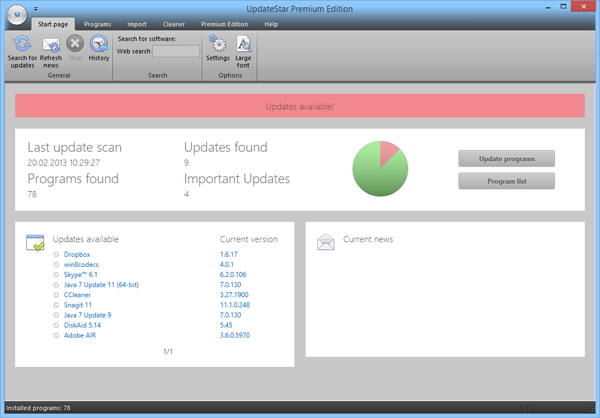The width and height of the screenshot is (600, 418).
Task: Click the bullet icon next to CCleaner
Action: [x=56, y=295]
